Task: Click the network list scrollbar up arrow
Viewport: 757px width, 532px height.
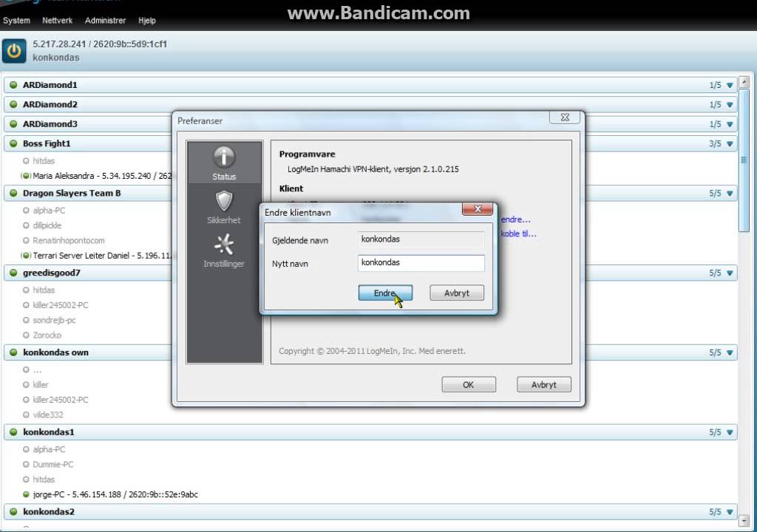Action: click(x=744, y=82)
